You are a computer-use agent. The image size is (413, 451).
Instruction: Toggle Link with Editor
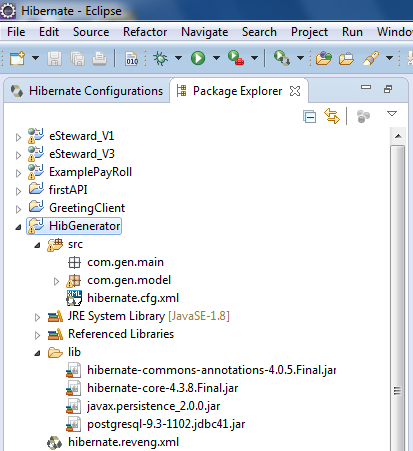click(332, 116)
